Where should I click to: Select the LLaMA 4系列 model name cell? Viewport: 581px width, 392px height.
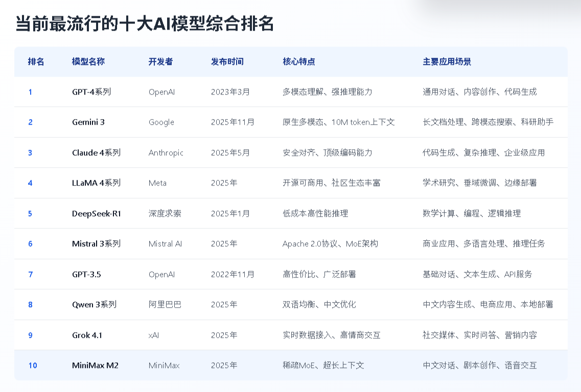pos(97,183)
